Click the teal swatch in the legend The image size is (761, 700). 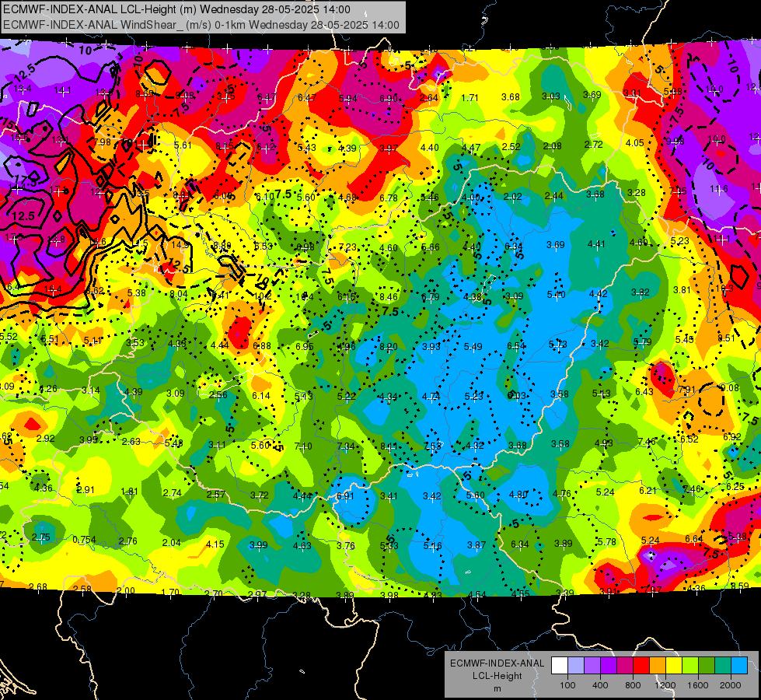[723, 666]
